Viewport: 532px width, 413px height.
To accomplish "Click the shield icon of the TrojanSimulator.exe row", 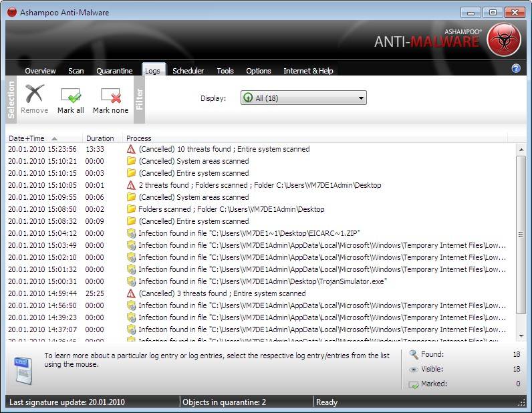I will point(131,281).
